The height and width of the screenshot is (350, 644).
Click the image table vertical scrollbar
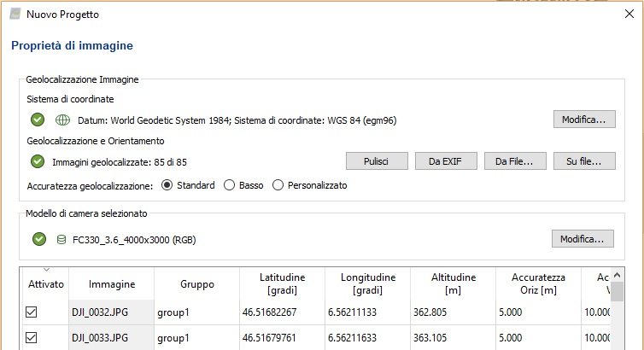616,316
